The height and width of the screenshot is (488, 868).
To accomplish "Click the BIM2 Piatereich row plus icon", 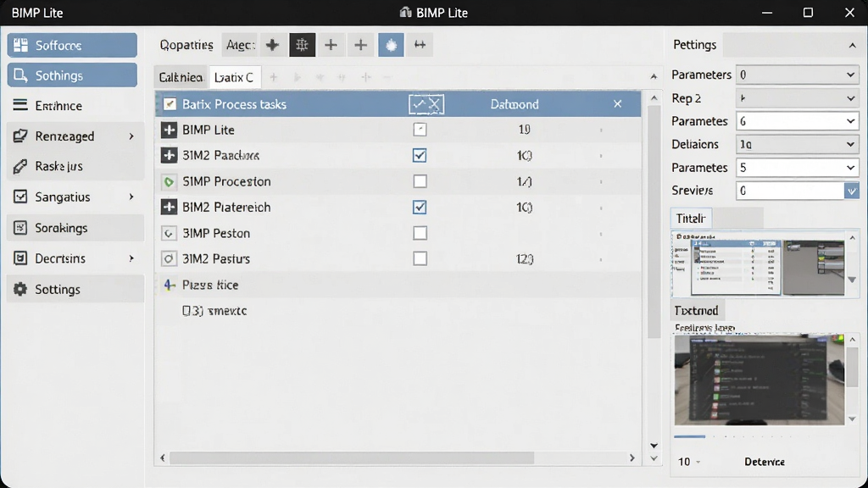I will coord(169,207).
